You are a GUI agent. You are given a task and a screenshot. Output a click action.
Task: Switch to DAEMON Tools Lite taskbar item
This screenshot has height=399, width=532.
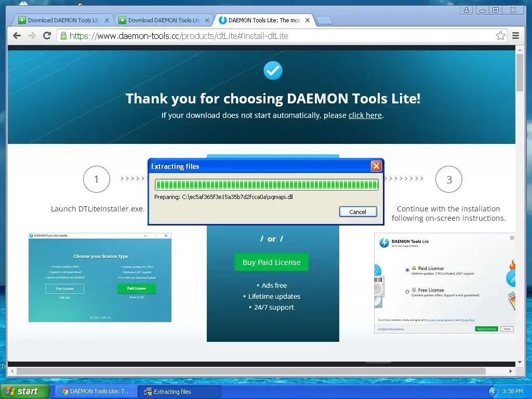97,392
